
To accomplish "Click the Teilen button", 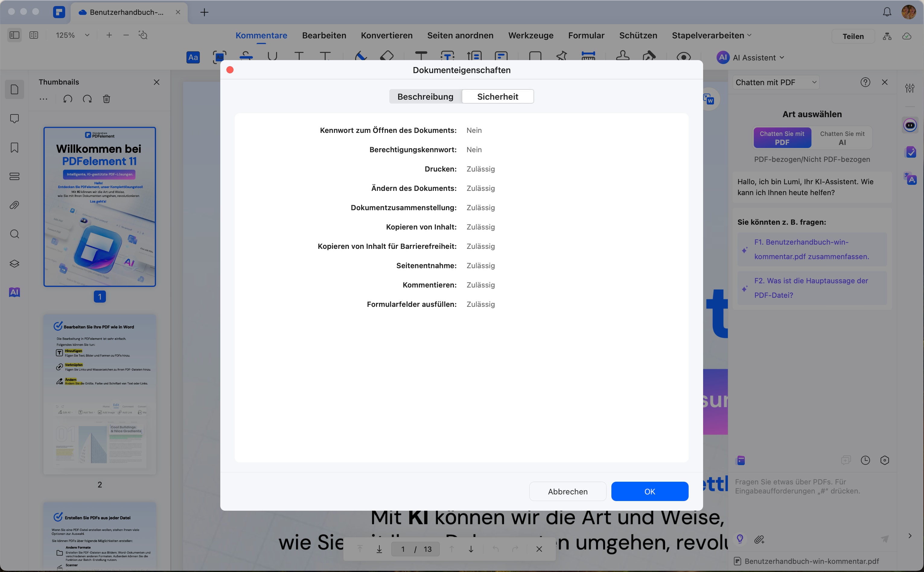I will click(852, 36).
